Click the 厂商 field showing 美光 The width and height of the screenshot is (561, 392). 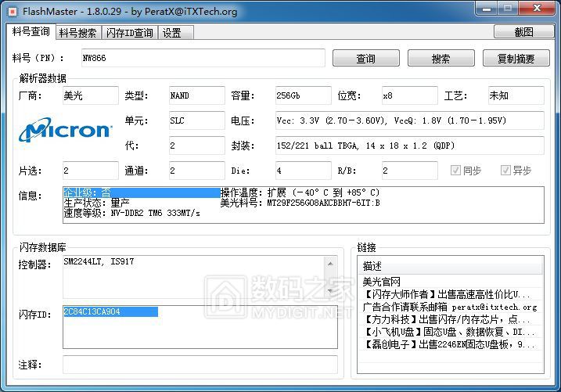click(91, 95)
